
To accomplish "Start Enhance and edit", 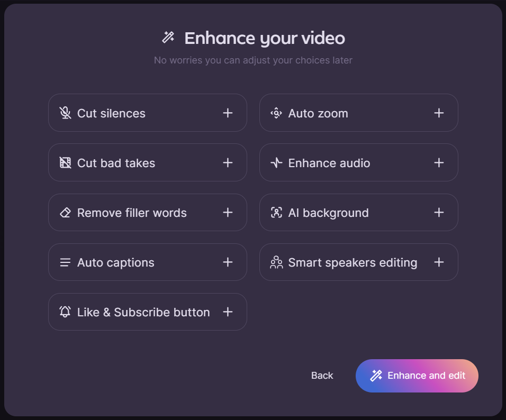I will pos(417,376).
